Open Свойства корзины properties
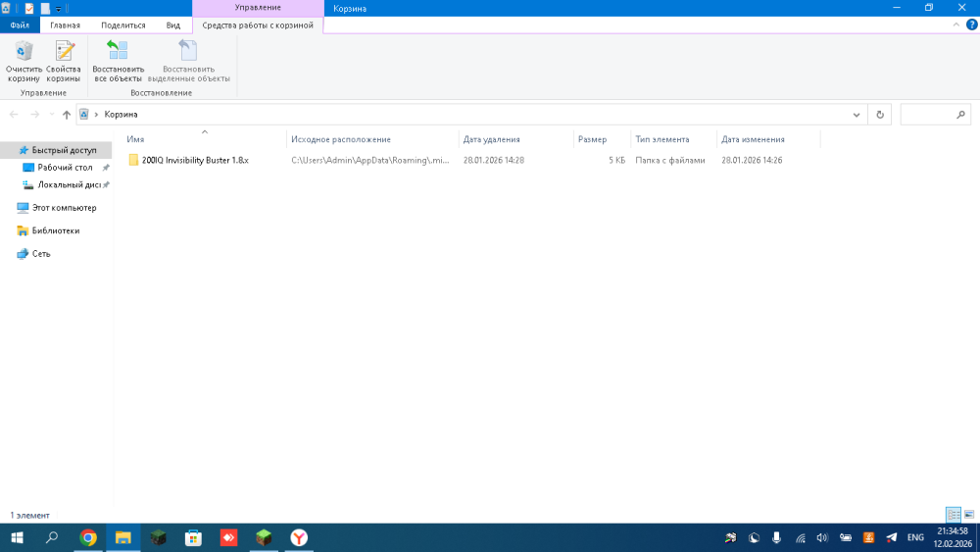 coord(63,61)
